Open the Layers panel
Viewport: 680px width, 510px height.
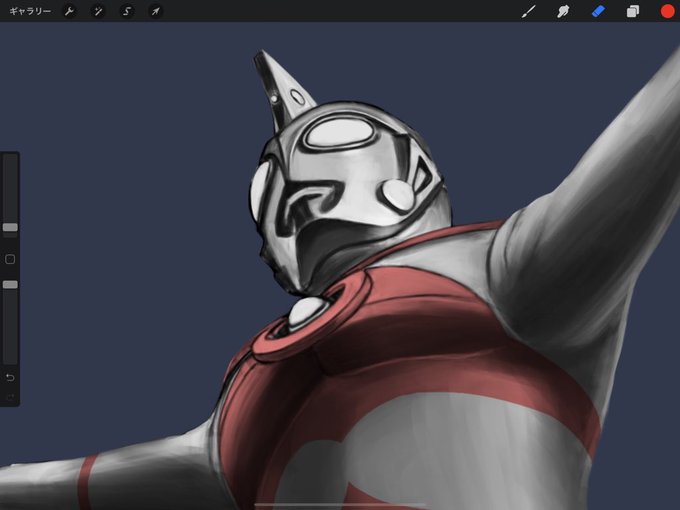tap(633, 11)
